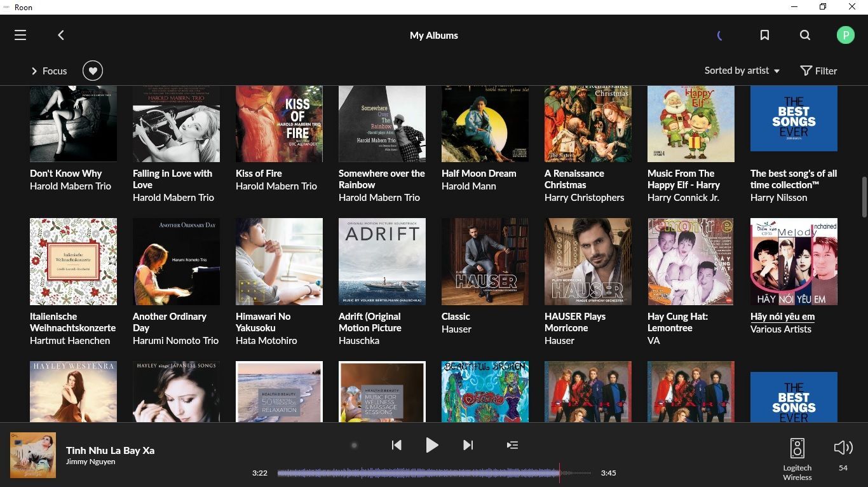This screenshot has width=868, height=487.
Task: Open the volume speaker control
Action: 843,448
